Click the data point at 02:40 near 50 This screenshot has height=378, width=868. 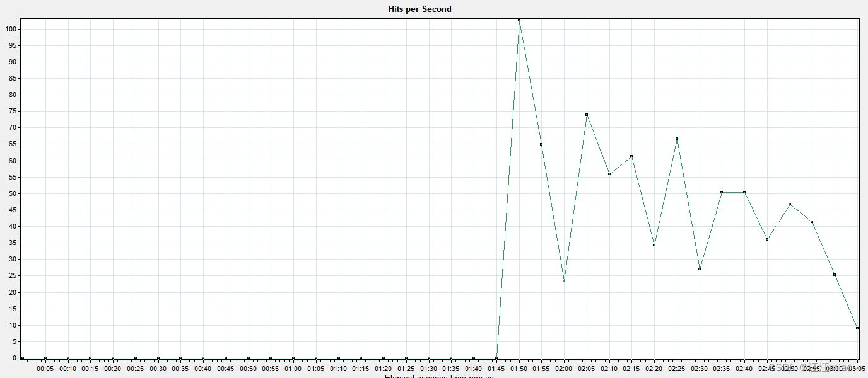tap(744, 192)
